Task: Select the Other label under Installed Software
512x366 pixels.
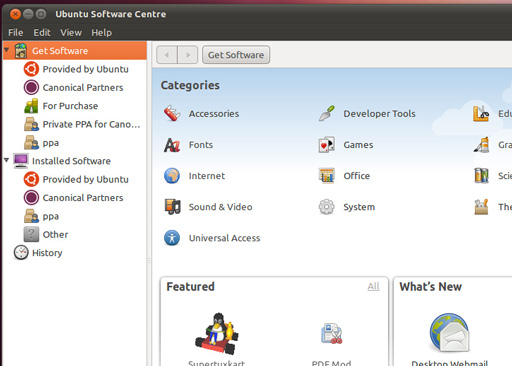Action: (x=55, y=235)
